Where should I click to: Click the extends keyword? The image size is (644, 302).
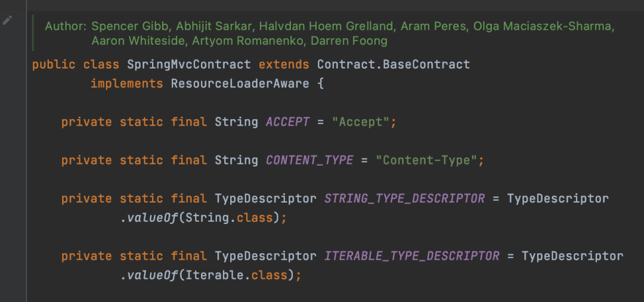[x=284, y=64]
